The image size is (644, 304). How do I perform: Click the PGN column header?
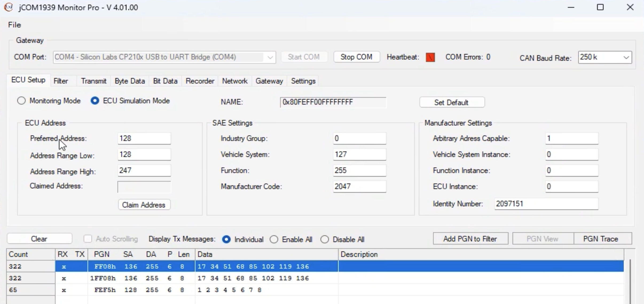[102, 254]
